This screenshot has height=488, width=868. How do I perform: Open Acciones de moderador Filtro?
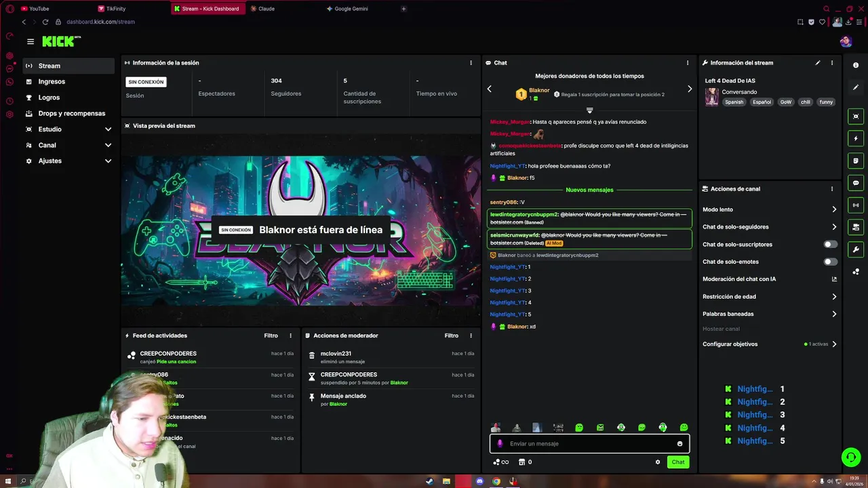[451, 335]
